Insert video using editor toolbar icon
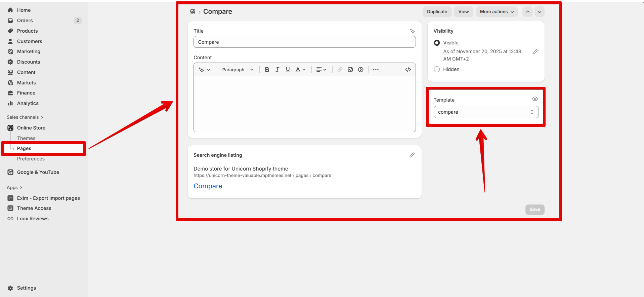Screen dimensions: 644x297 point(360,70)
